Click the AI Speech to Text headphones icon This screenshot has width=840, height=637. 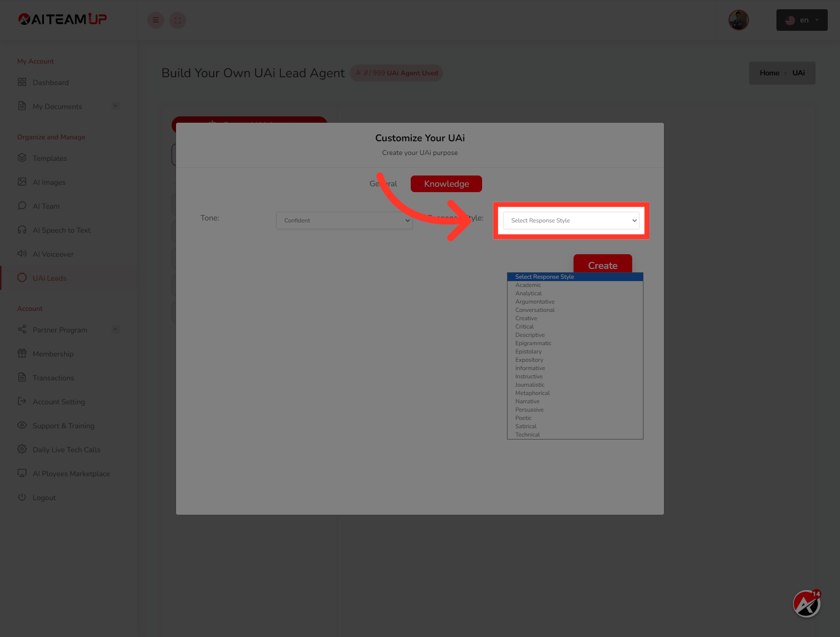22,230
